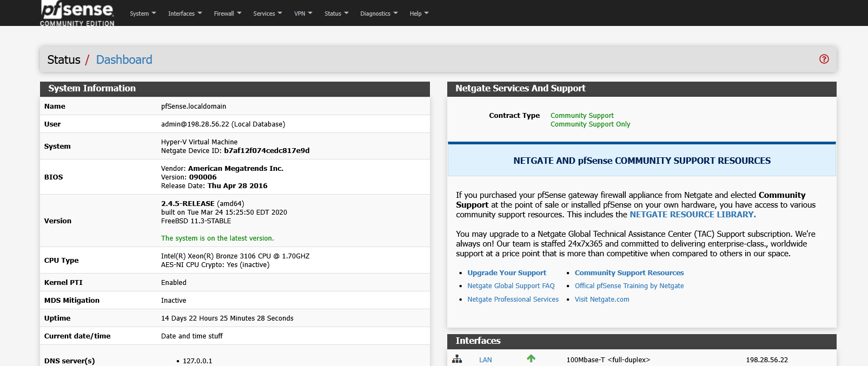Screen dimensions: 868x366
Task: Click the Interfaces panel header
Action: click(x=642, y=341)
